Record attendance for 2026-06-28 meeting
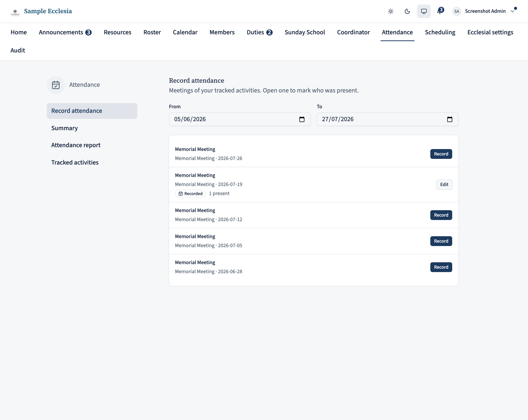 coord(441,267)
